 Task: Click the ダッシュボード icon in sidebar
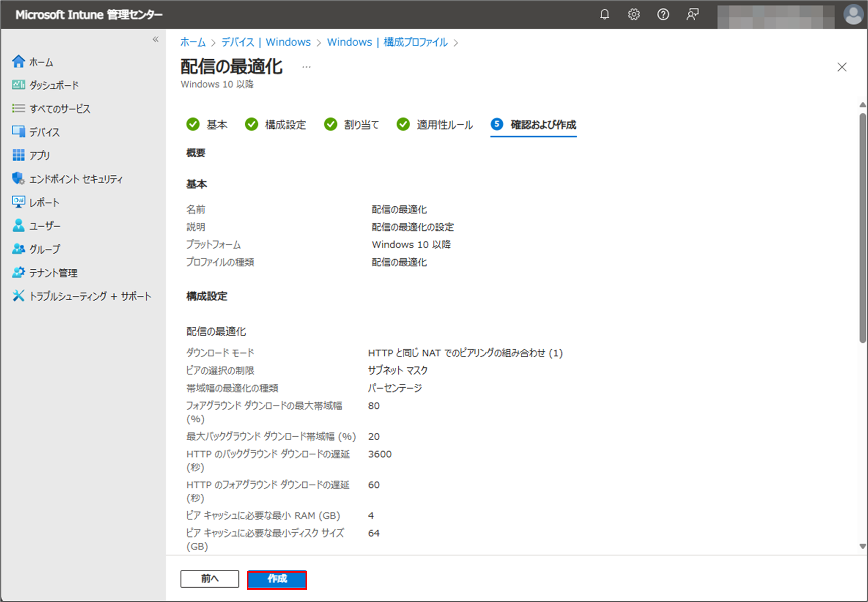[x=19, y=85]
